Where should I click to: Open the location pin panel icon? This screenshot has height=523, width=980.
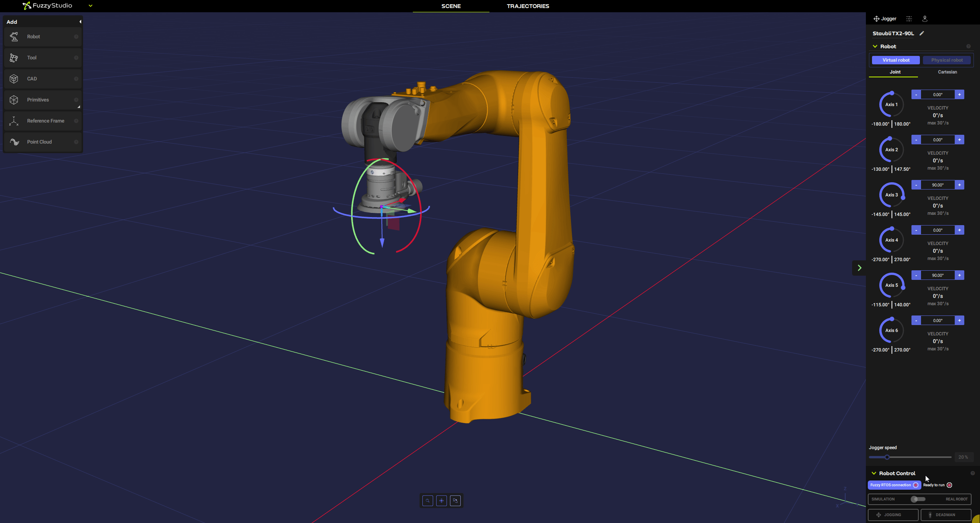click(x=925, y=19)
